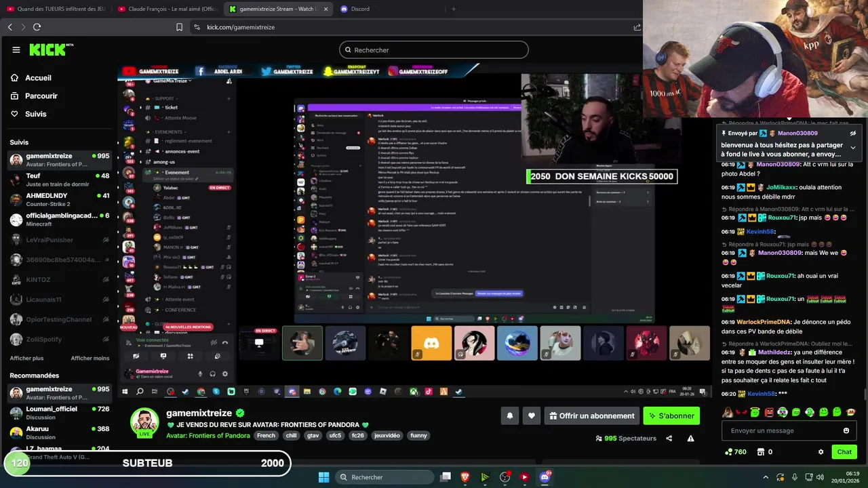868x488 pixels.
Task: Select the jeuxvidéo tag
Action: click(x=387, y=435)
